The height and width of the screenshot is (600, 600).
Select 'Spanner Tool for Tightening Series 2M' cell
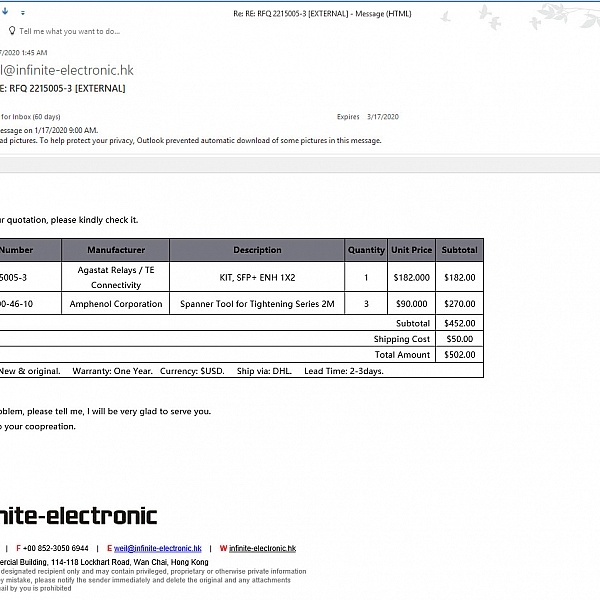pyautogui.click(x=257, y=304)
